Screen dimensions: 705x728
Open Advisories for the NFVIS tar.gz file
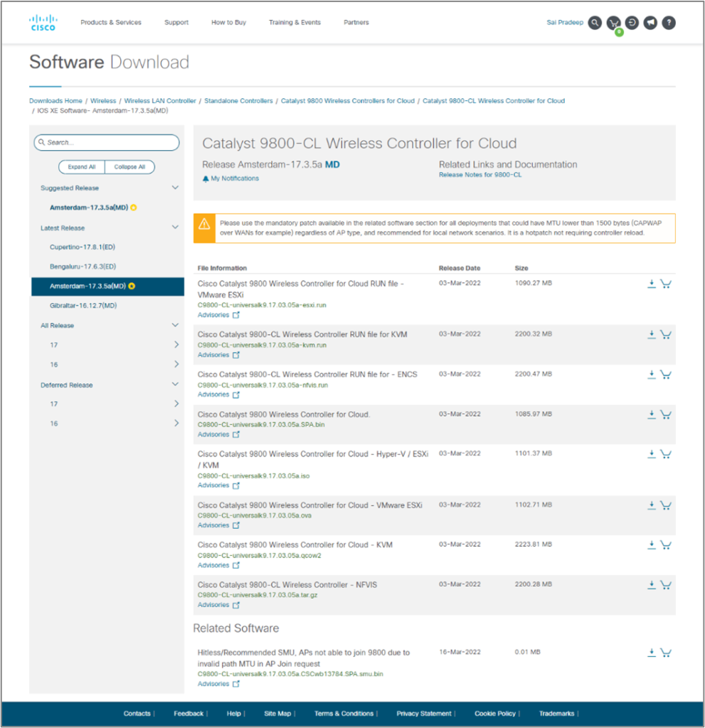[x=218, y=605]
